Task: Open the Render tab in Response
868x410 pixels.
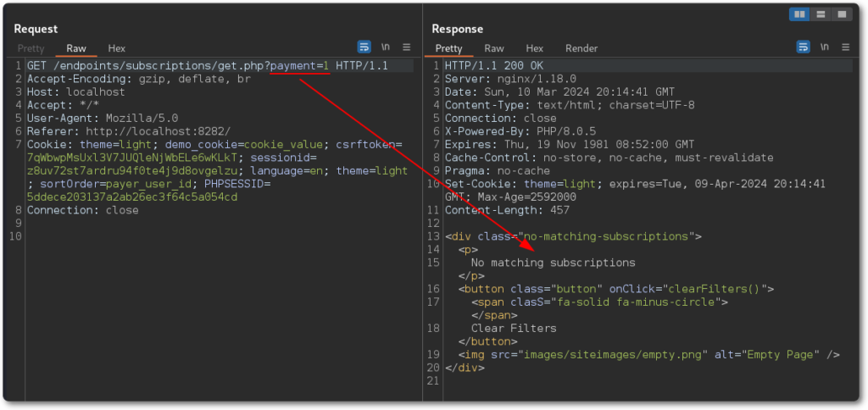Action: point(581,48)
